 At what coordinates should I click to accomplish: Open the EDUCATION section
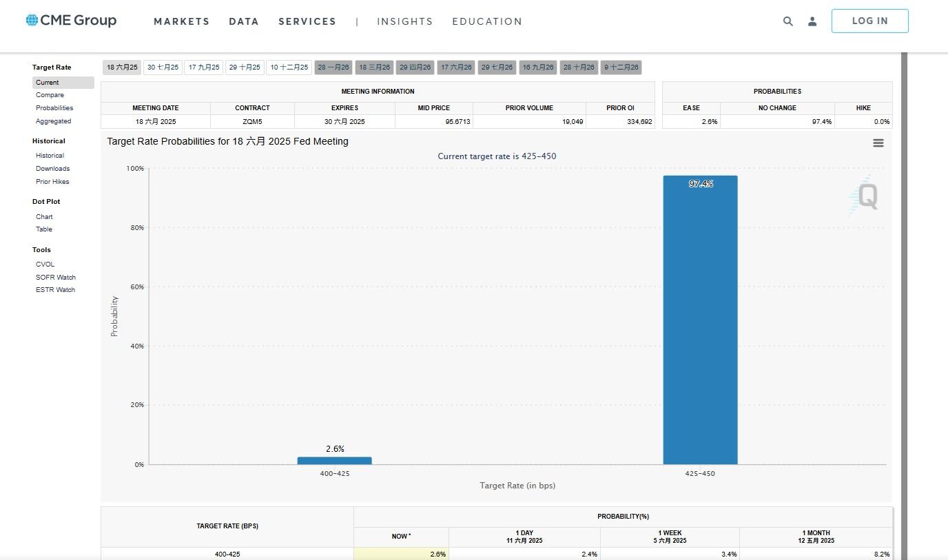point(487,21)
